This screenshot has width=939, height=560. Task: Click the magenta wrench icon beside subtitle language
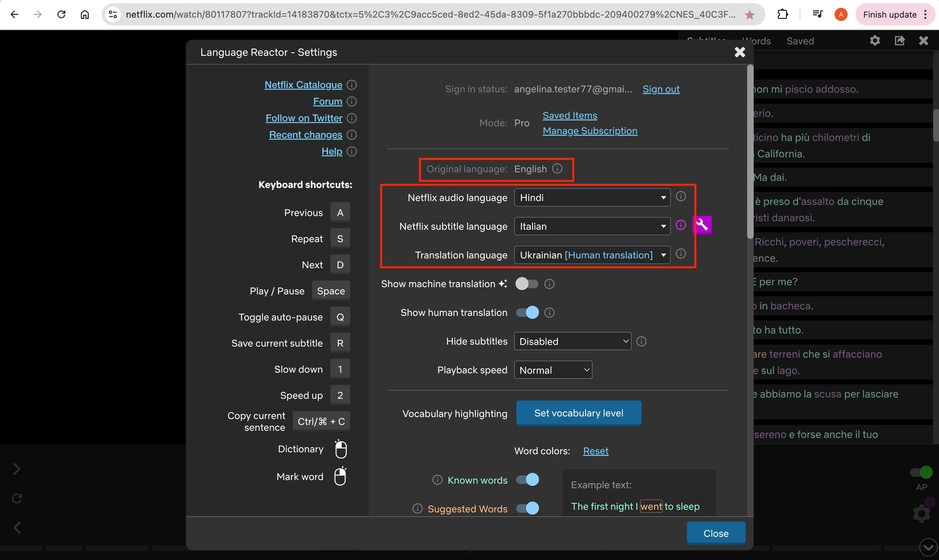(x=702, y=225)
